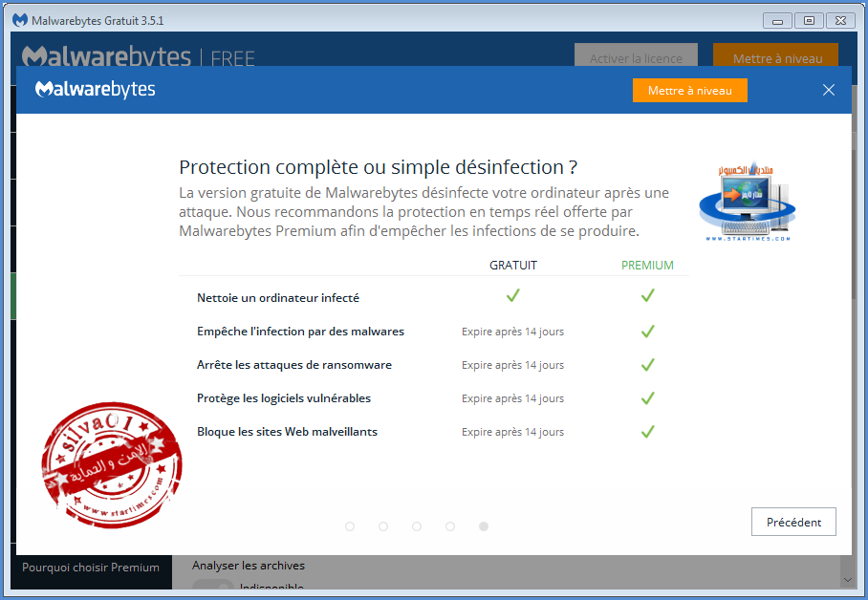Screen dimensions: 868x600
Task: Go back with the Précédent button
Action: (x=792, y=522)
